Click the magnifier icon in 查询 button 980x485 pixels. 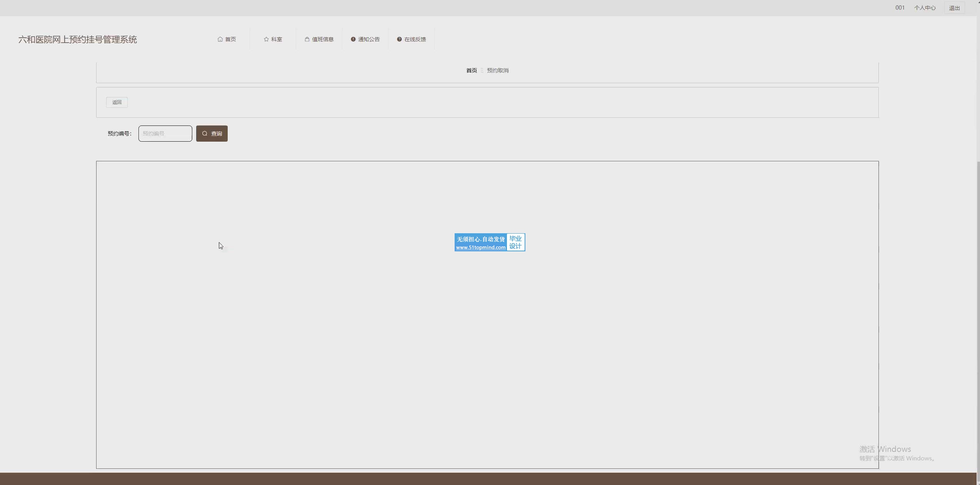click(205, 134)
